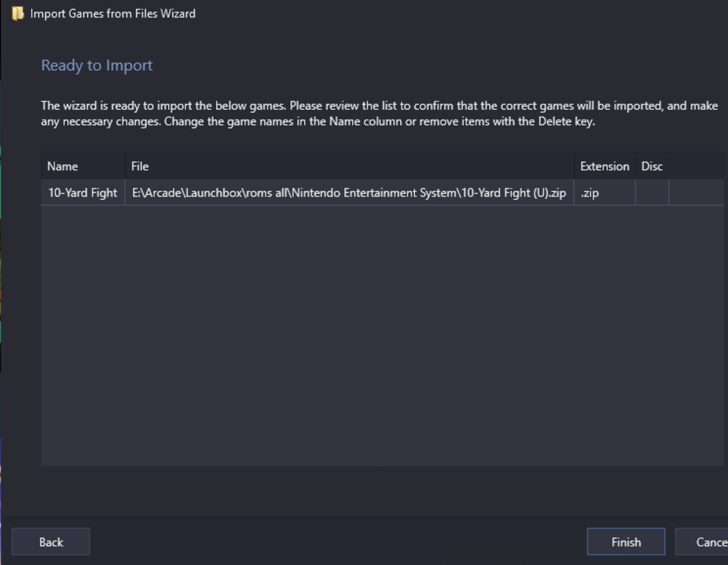Cancel the import wizard
Image resolution: width=728 pixels, height=565 pixels.
point(702,541)
